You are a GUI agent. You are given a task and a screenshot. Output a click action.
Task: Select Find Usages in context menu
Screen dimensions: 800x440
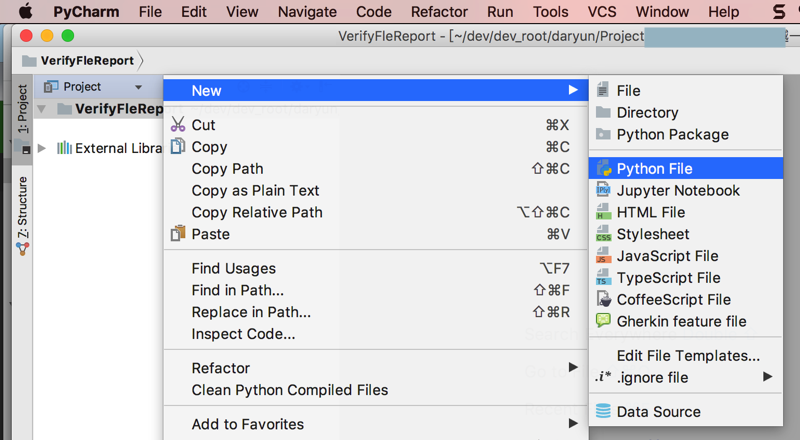point(233,268)
